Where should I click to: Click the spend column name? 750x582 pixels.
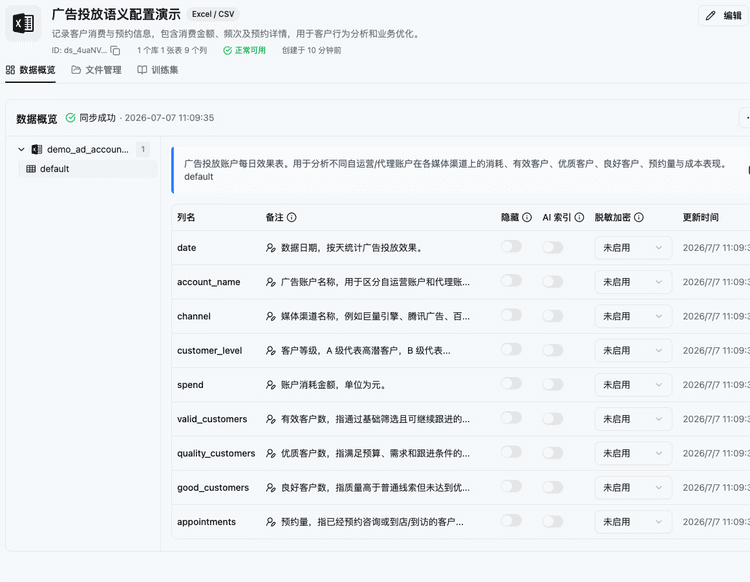pos(190,385)
